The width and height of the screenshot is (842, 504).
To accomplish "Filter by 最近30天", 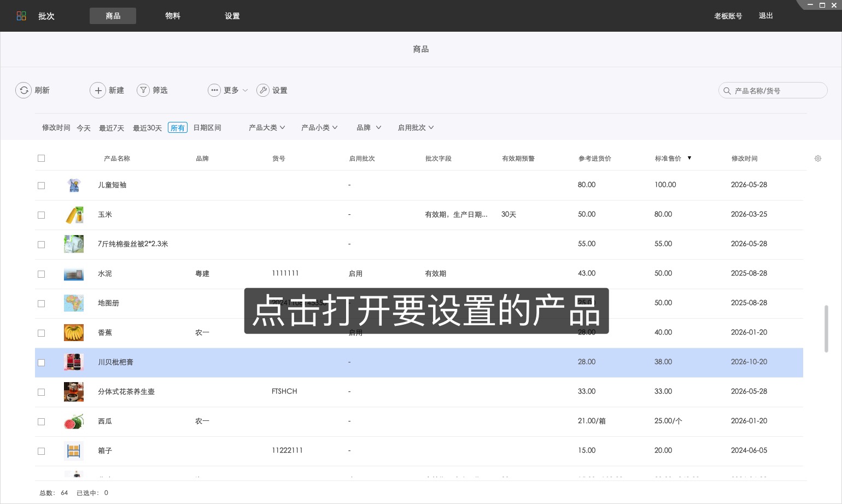I will (147, 128).
